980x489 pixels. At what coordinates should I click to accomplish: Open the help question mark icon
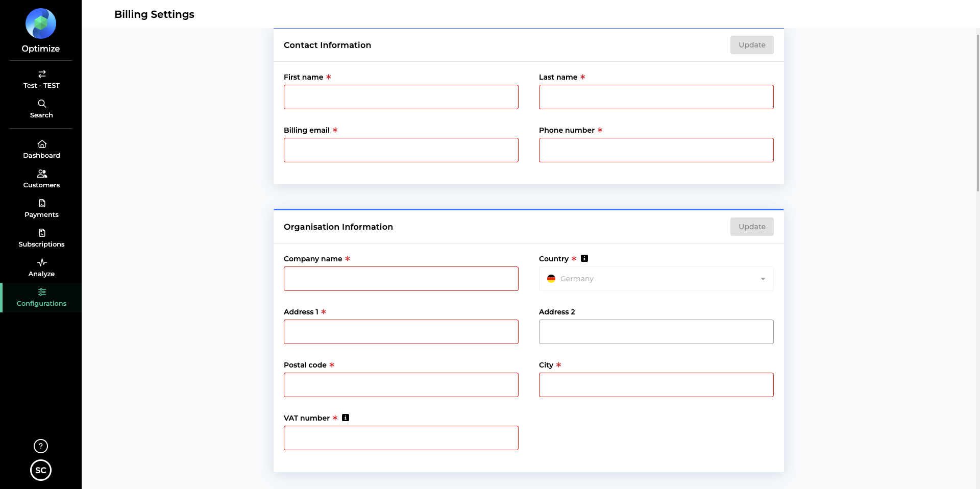[x=41, y=446]
